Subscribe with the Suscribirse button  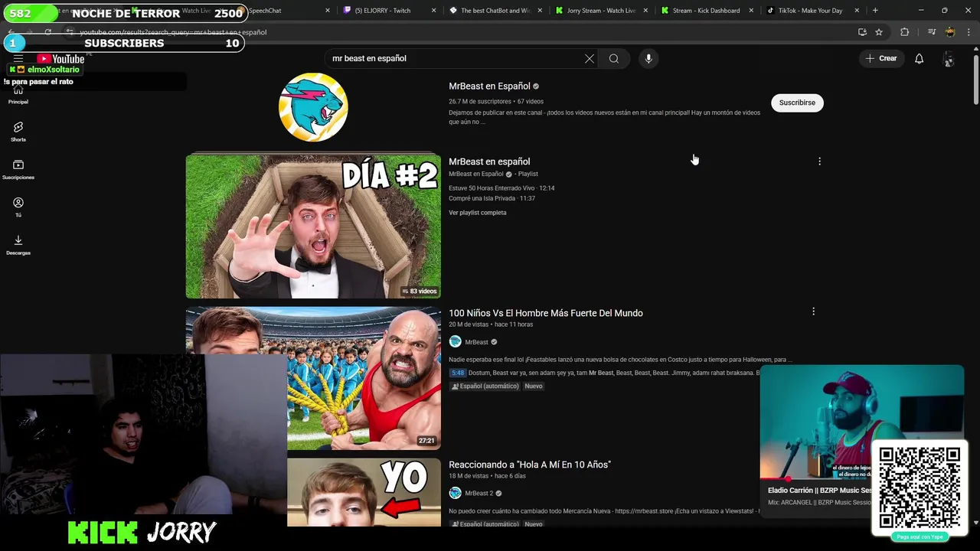797,103
